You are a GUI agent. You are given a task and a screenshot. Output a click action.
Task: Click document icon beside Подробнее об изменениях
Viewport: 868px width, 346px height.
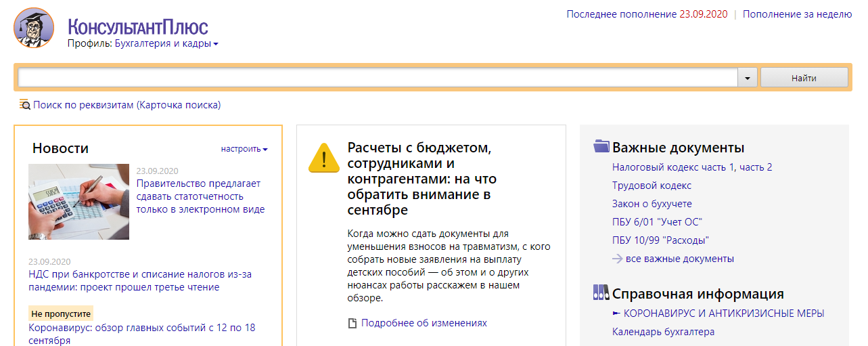[x=352, y=324]
